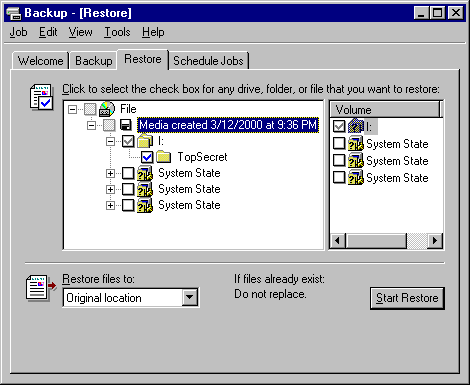Open the View menu

pos(80,32)
